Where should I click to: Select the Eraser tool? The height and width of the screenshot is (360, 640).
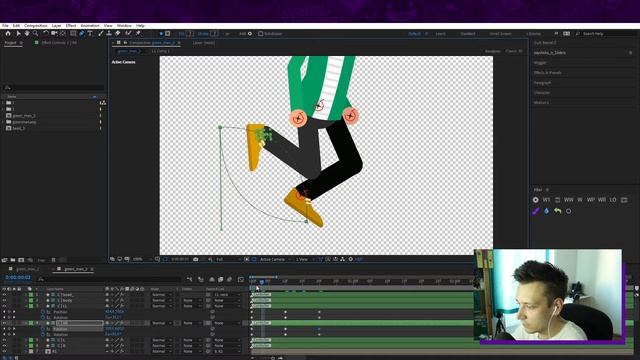tap(118, 33)
